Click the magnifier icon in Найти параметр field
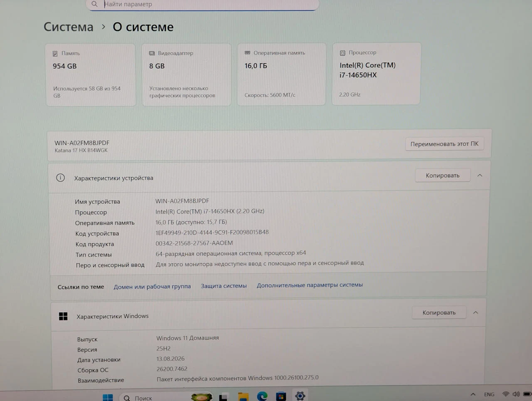Image resolution: width=532 pixels, height=401 pixels. [95, 4]
